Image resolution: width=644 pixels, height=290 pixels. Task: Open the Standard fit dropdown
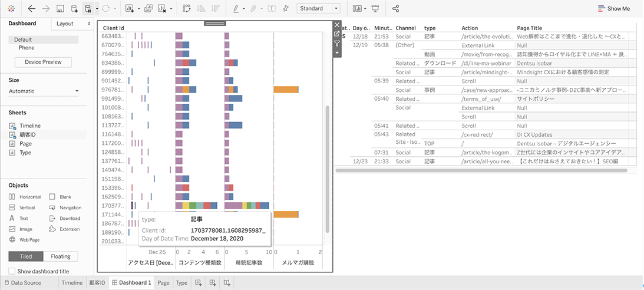pyautogui.click(x=319, y=9)
